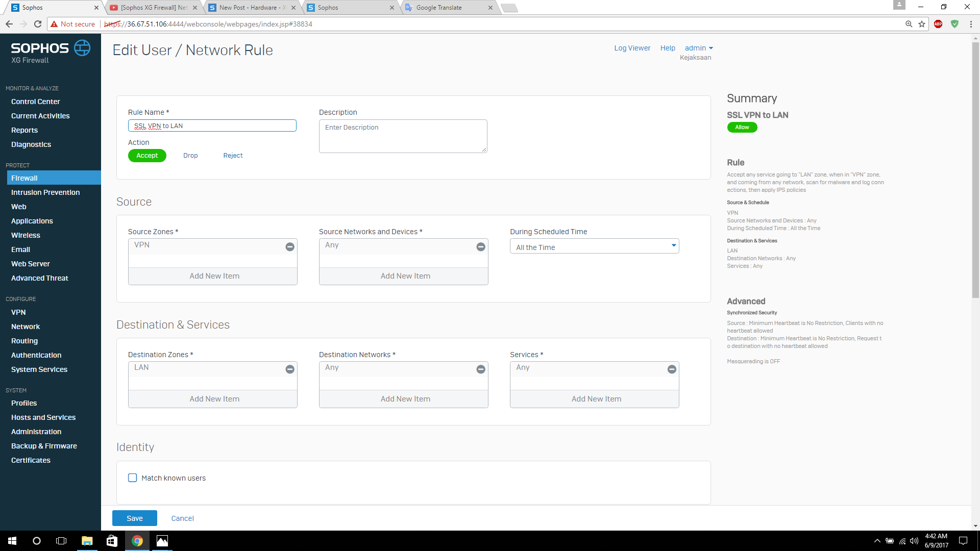980x551 pixels.
Task: Open the green shield extension icon
Action: pos(954,24)
